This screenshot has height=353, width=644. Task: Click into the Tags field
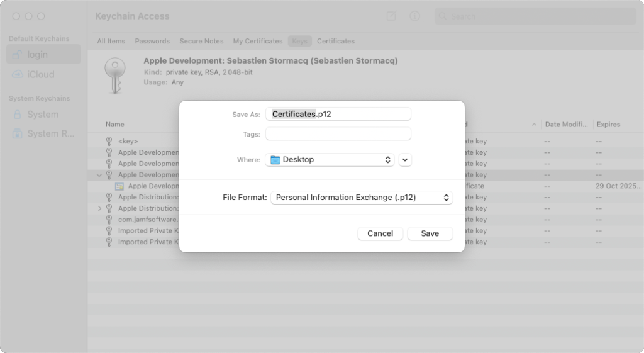pyautogui.click(x=338, y=133)
